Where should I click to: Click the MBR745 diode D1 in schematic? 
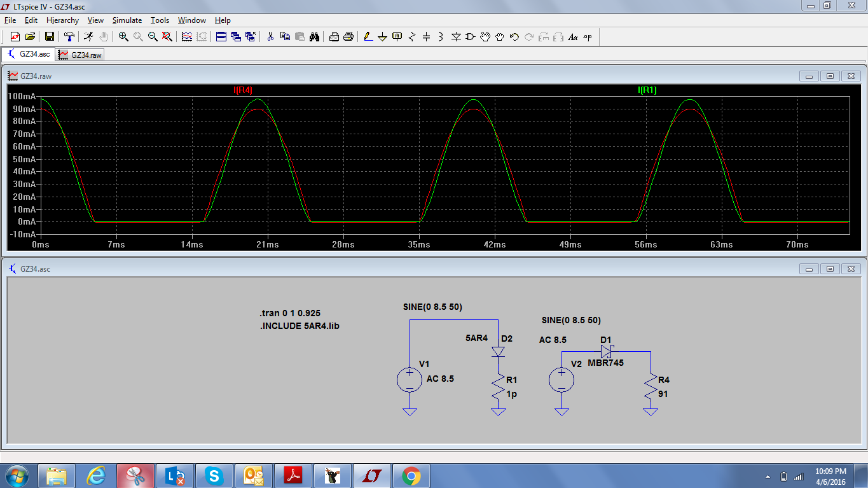pyautogui.click(x=605, y=351)
